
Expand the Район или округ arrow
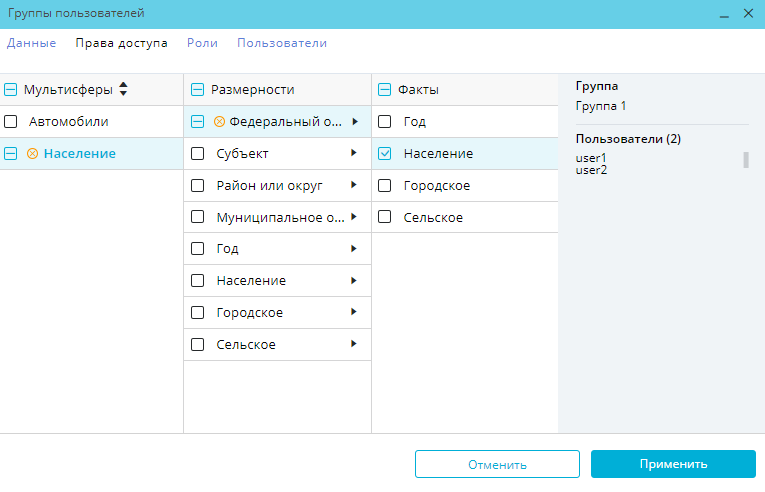tap(354, 185)
